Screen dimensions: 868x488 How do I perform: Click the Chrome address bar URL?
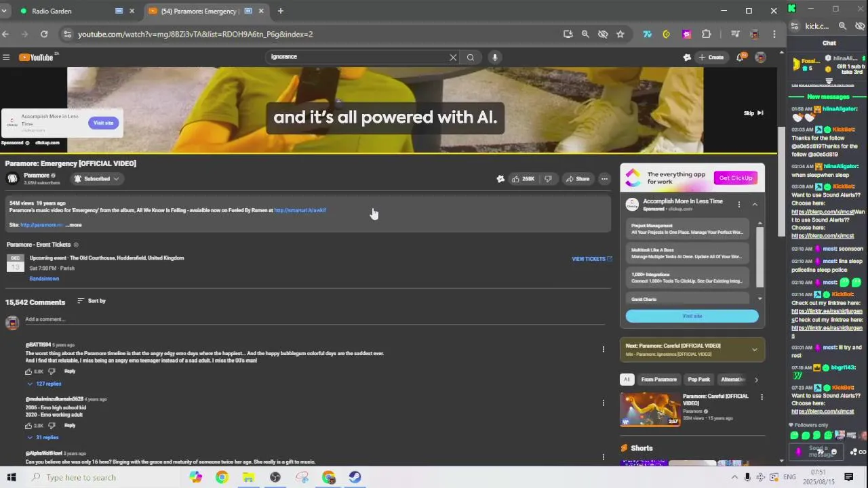click(195, 34)
